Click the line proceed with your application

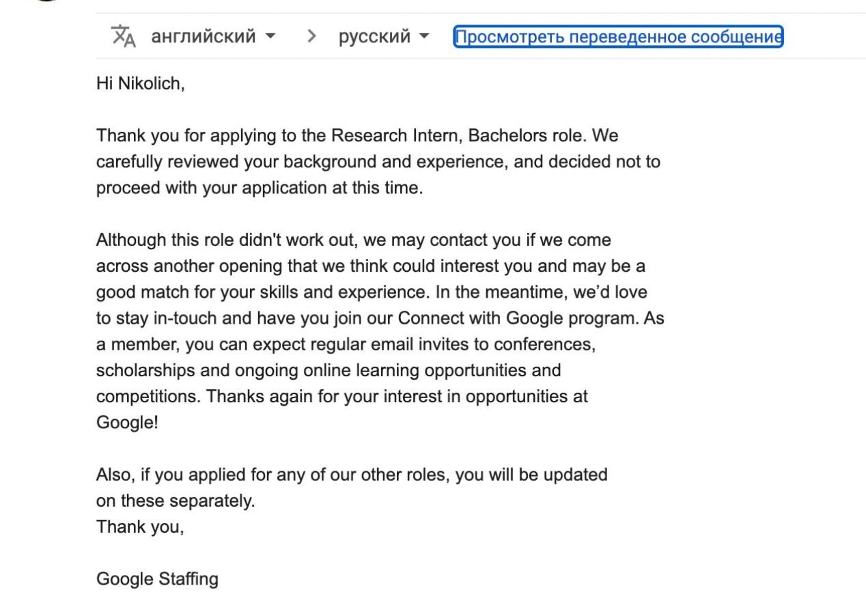(x=260, y=188)
